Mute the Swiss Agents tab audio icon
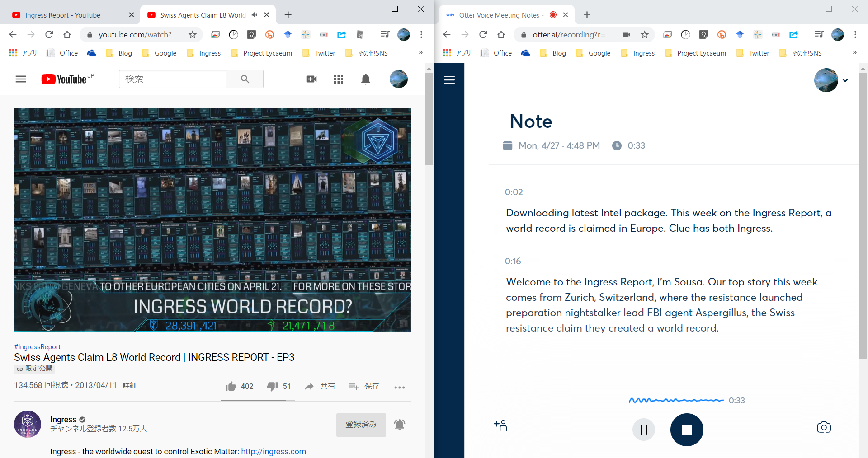 click(x=254, y=15)
